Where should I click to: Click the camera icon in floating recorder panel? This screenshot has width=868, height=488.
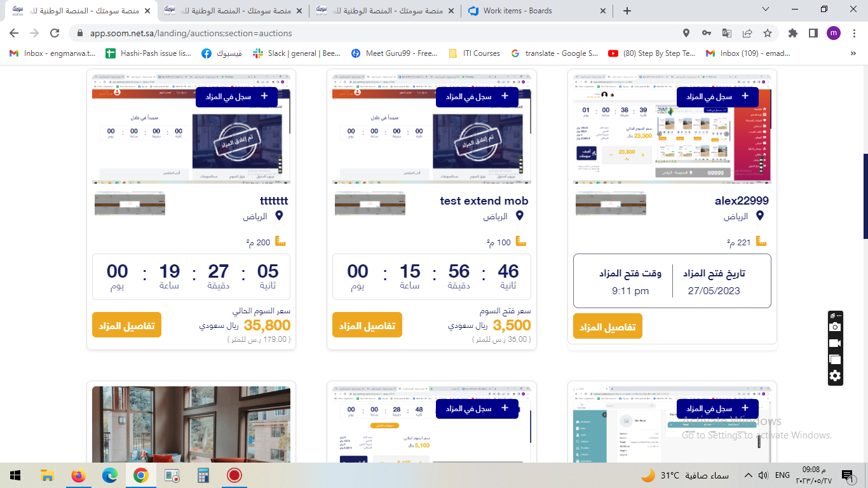(x=835, y=327)
